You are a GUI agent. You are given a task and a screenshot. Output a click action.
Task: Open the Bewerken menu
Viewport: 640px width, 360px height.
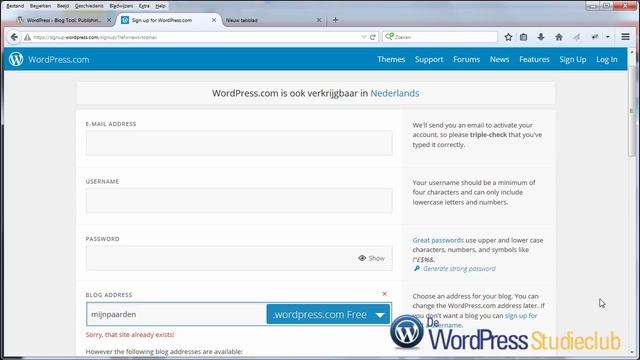pyautogui.click(x=40, y=6)
